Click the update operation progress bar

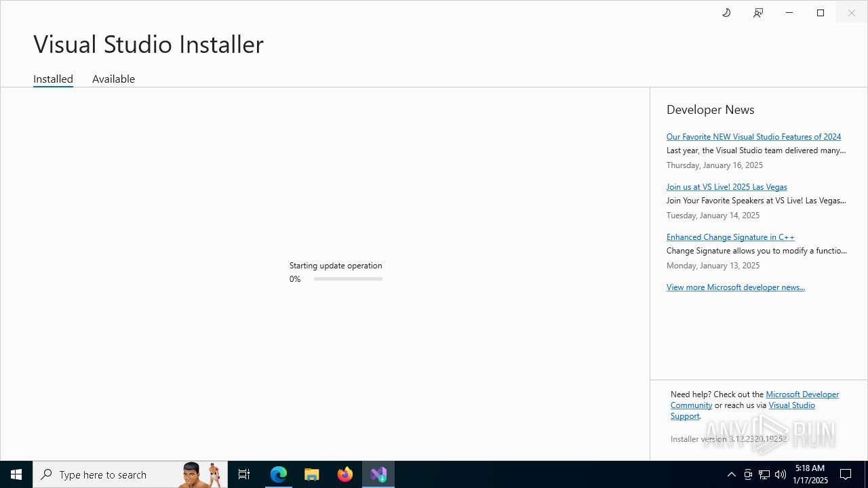tap(348, 279)
